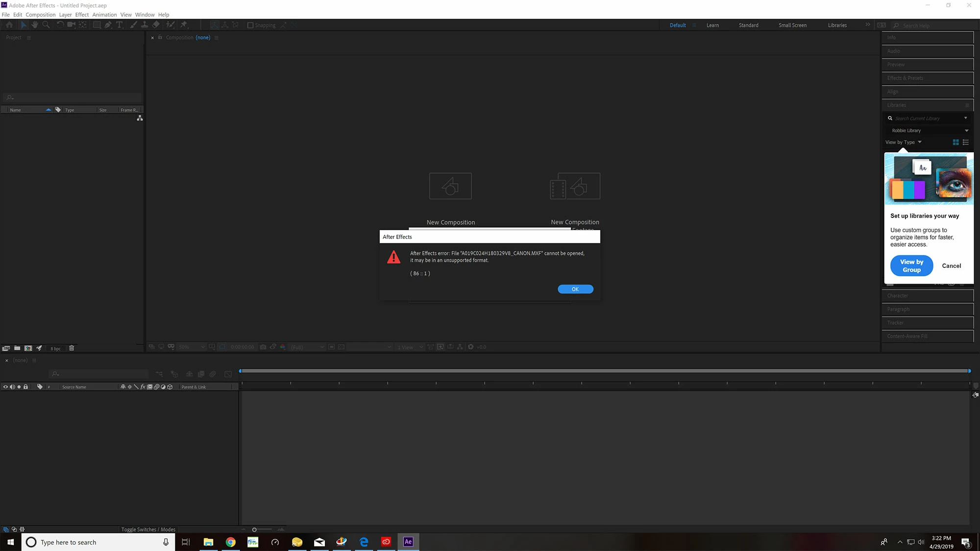Click OK in the error dialog
The height and width of the screenshot is (551, 980).
575,289
